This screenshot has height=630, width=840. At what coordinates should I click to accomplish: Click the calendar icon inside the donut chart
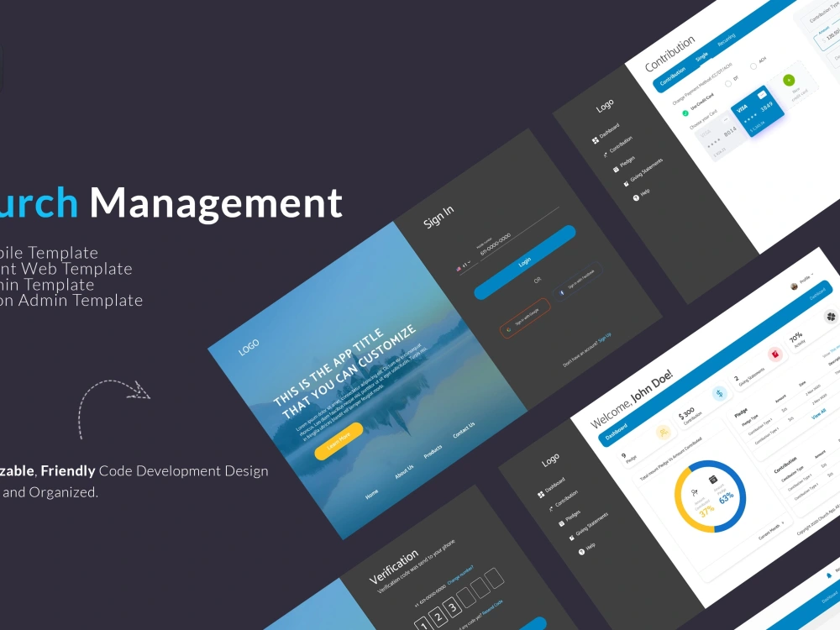coord(712,480)
